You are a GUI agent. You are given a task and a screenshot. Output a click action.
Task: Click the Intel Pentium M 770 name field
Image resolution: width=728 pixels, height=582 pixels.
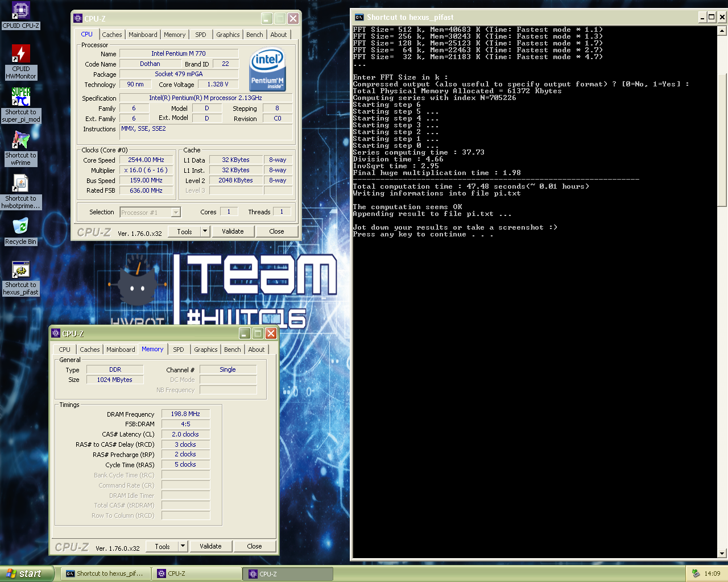179,53
